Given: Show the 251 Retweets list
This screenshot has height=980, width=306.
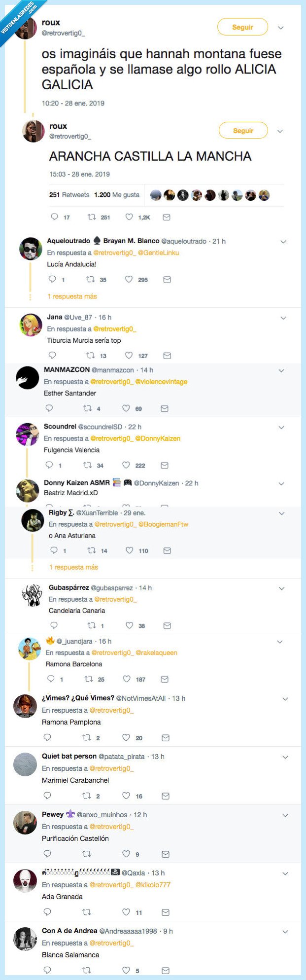Looking at the screenshot, I should point(69,195).
